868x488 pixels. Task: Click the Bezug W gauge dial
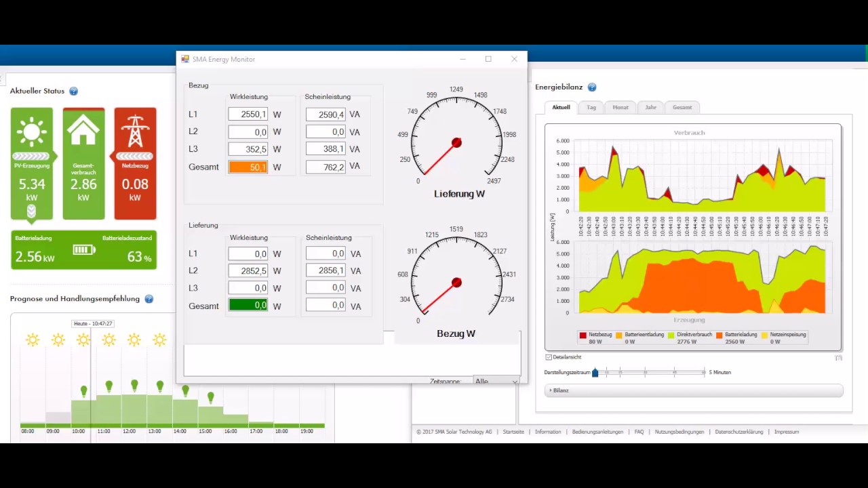click(456, 283)
